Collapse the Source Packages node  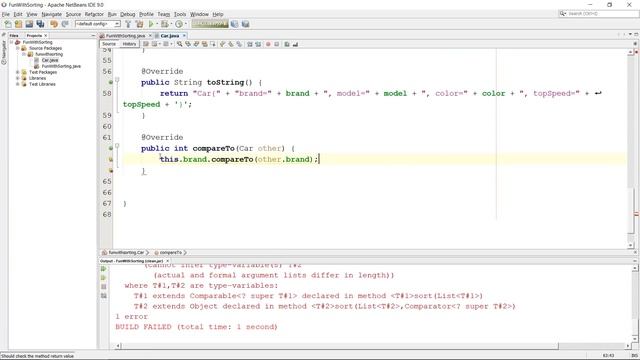[18, 48]
